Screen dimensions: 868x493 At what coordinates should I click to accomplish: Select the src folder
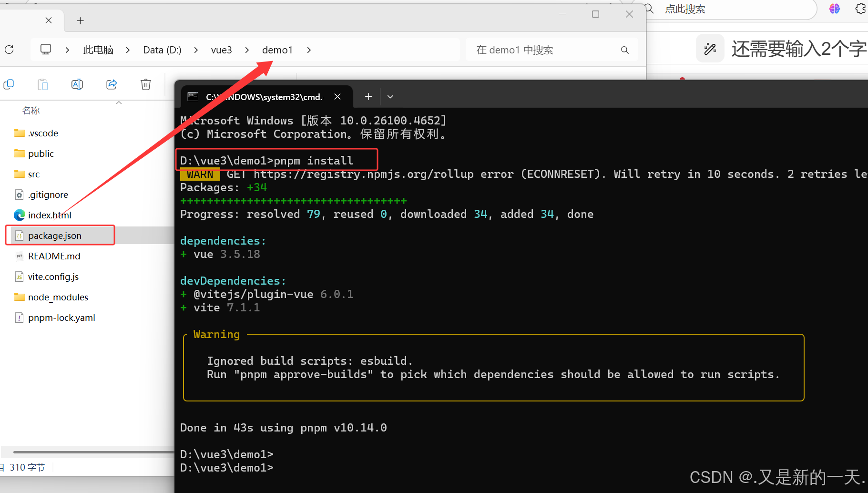coord(34,174)
